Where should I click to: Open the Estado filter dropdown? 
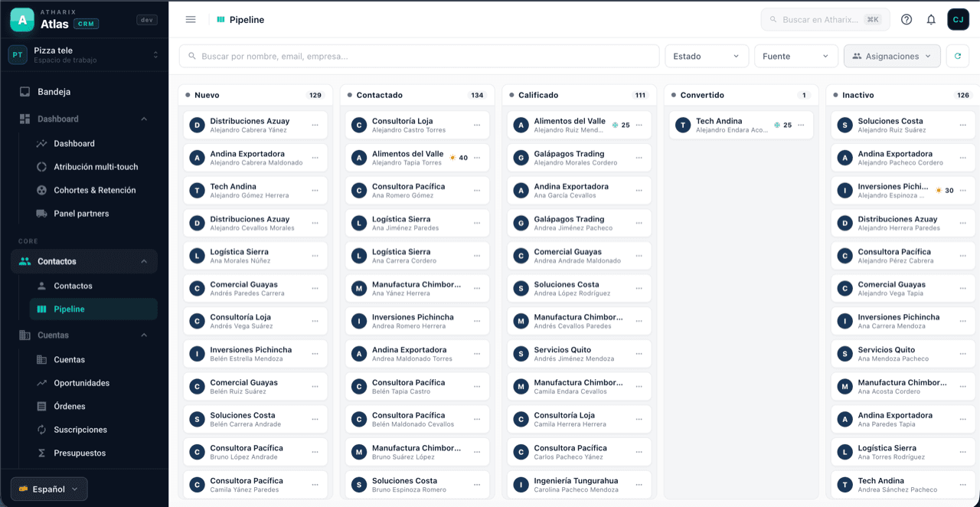(x=707, y=56)
